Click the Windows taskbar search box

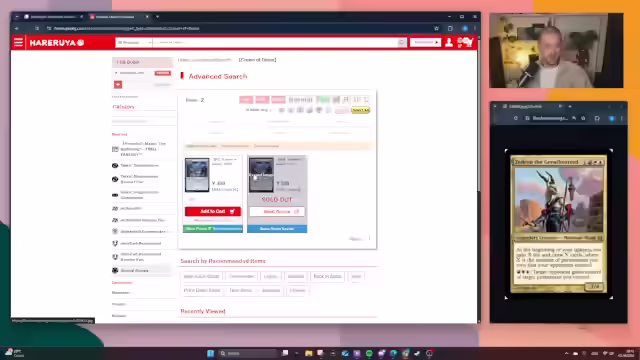(x=247, y=353)
